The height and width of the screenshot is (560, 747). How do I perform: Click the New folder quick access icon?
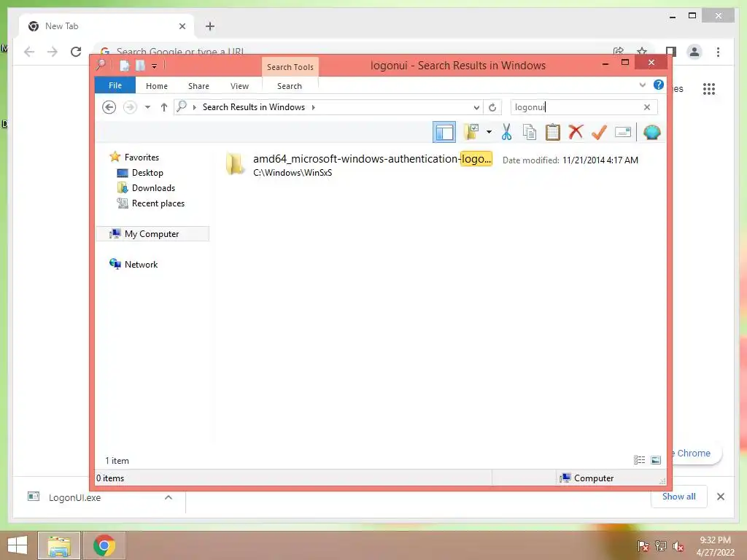140,66
